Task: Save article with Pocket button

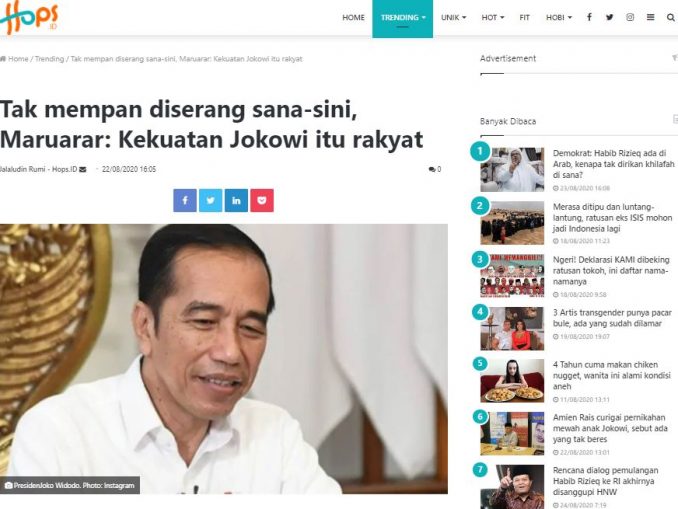Action: click(x=262, y=200)
